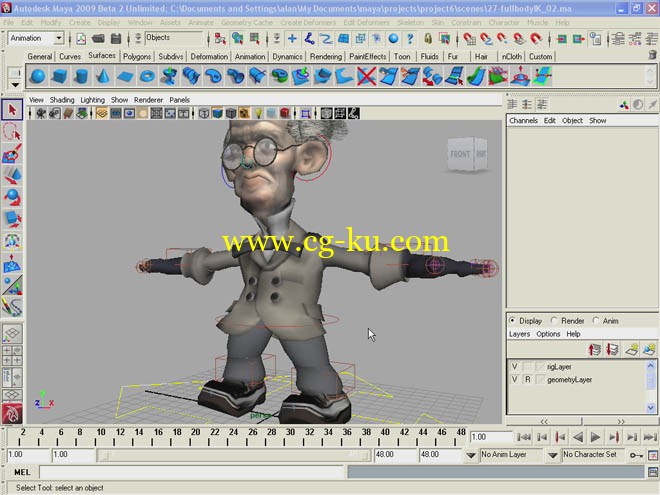Viewport: 660px width, 495px height.
Task: Switch to the Polygons shelf tab
Action: (x=137, y=56)
